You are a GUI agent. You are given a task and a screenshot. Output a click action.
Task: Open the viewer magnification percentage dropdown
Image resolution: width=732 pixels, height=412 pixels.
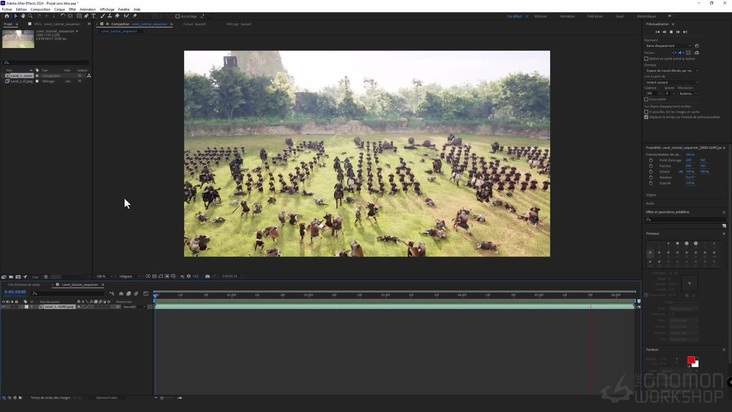(106, 276)
